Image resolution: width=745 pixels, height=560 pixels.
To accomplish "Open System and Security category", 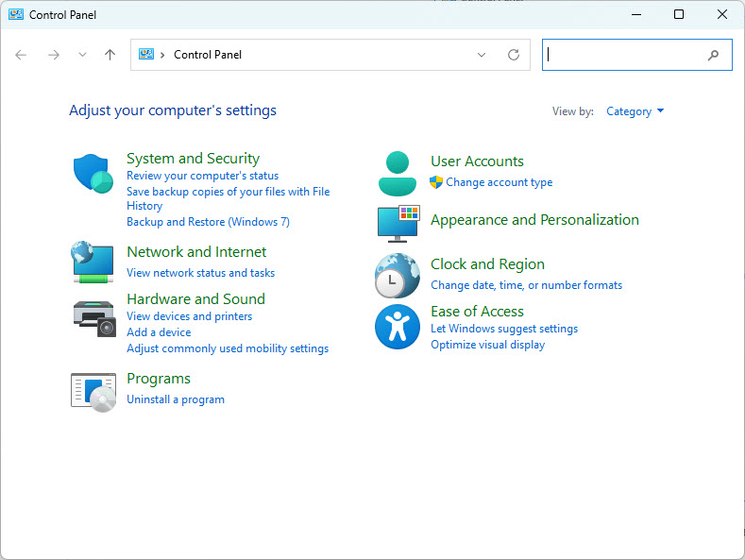I will tap(193, 159).
